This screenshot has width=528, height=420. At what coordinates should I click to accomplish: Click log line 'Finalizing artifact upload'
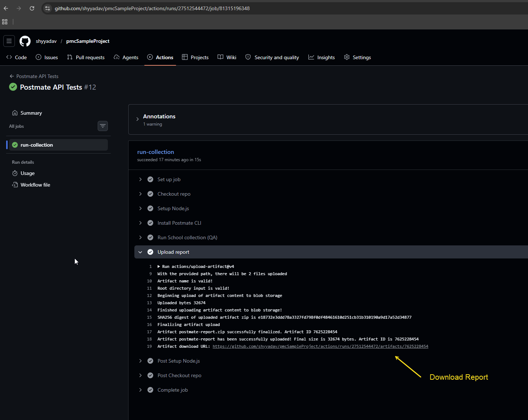point(188,325)
